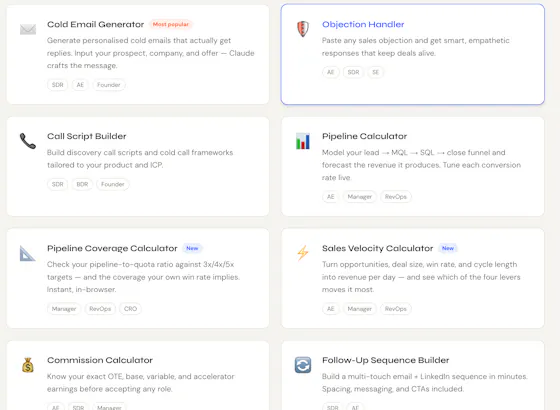
Task: Select the SE tag under Objection Handler
Action: pos(375,72)
